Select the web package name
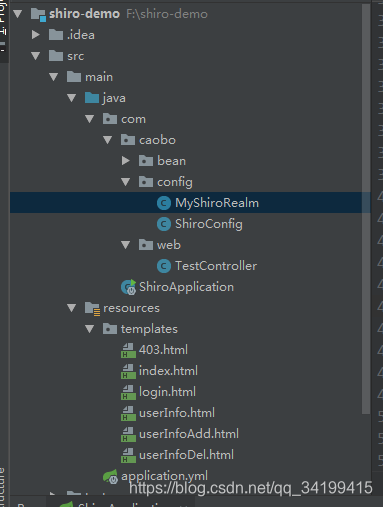 (169, 245)
